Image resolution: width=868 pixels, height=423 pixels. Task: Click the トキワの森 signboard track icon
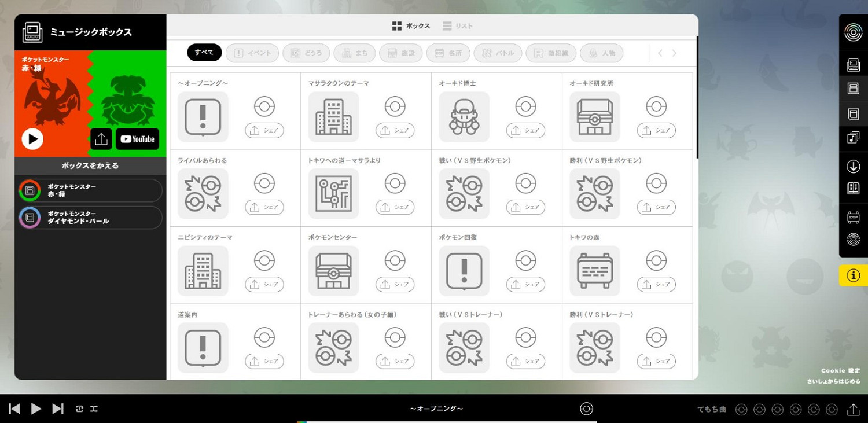594,270
